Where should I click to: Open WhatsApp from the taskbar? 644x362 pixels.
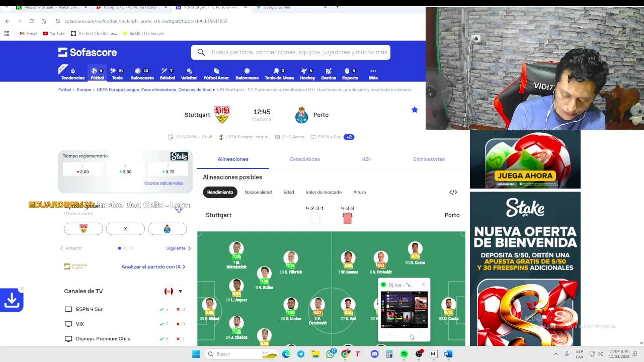tap(330, 354)
